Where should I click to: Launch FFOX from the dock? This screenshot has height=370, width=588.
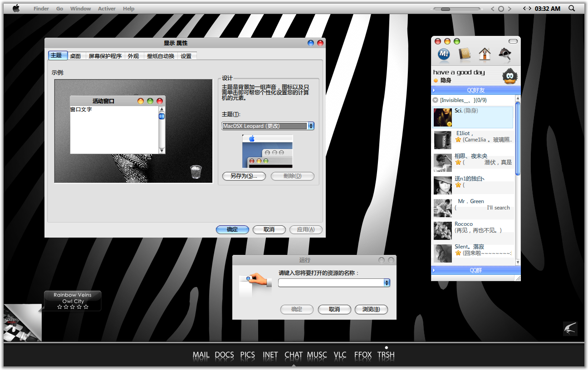(363, 355)
